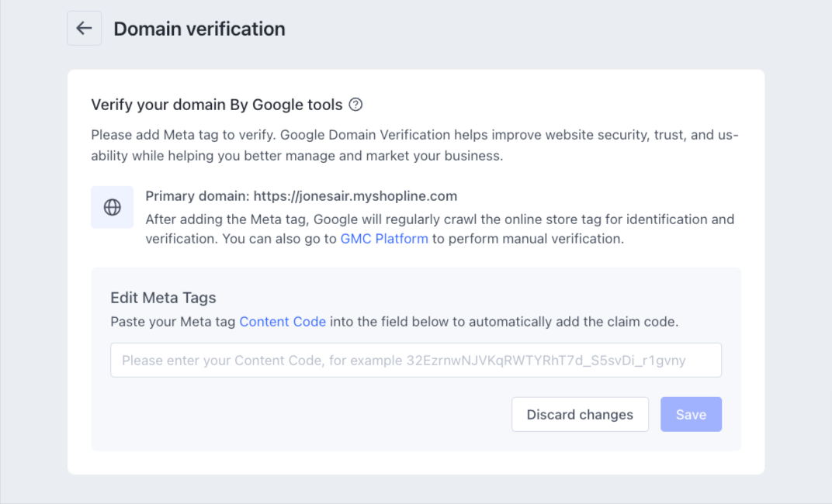
Task: Click the 'Verify your domain By Google tools' heading
Action: (x=217, y=105)
